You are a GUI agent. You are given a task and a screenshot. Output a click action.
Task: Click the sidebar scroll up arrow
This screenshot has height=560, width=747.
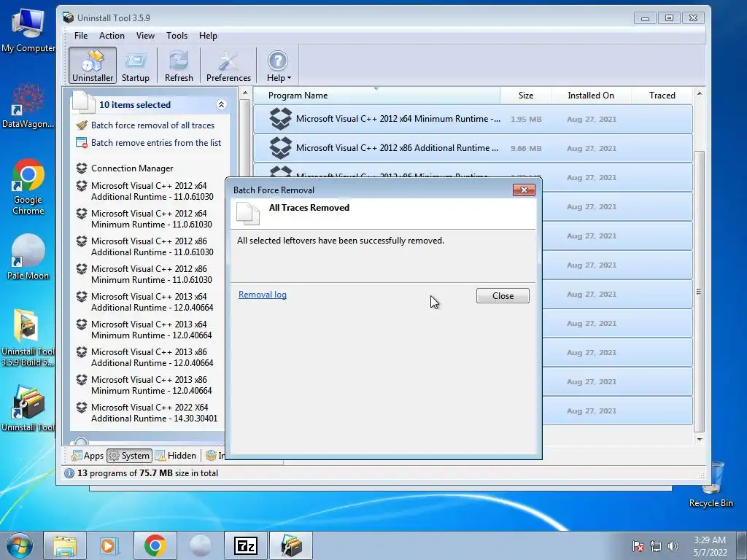click(245, 93)
